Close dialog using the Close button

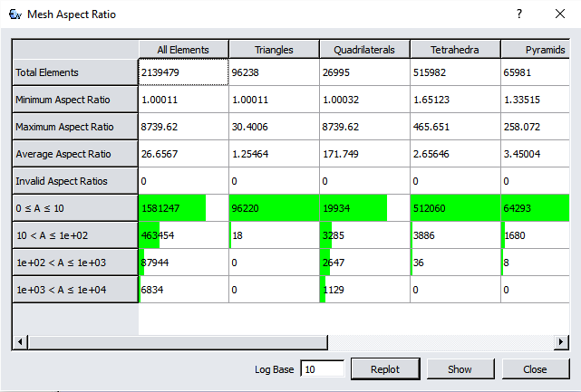coord(535,369)
